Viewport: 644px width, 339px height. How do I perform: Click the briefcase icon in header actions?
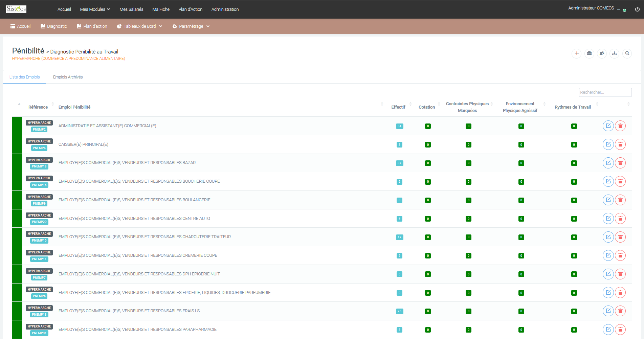click(x=589, y=53)
